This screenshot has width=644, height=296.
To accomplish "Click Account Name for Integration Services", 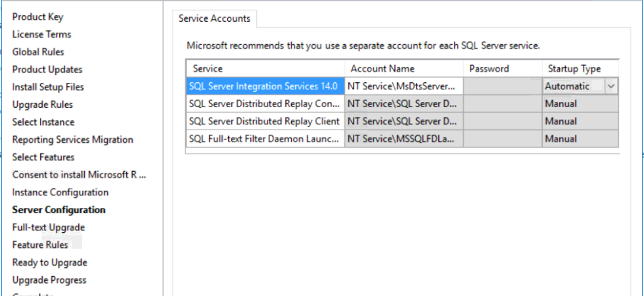I will click(x=403, y=86).
